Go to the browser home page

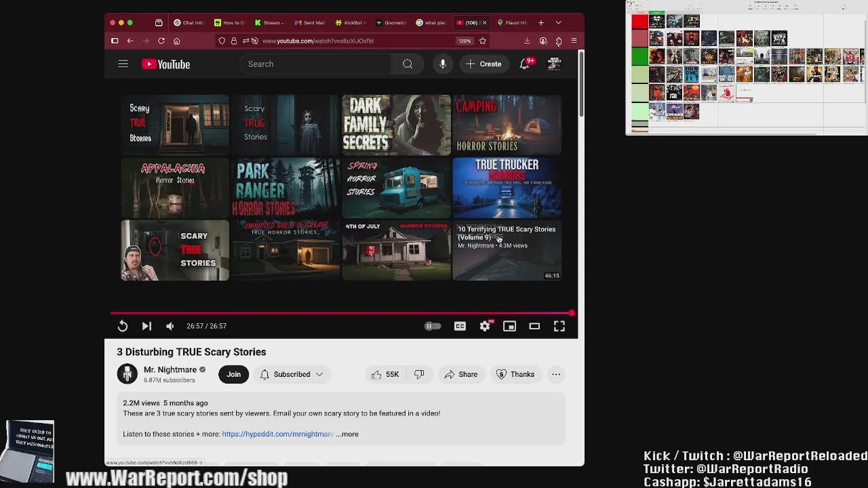tap(176, 41)
